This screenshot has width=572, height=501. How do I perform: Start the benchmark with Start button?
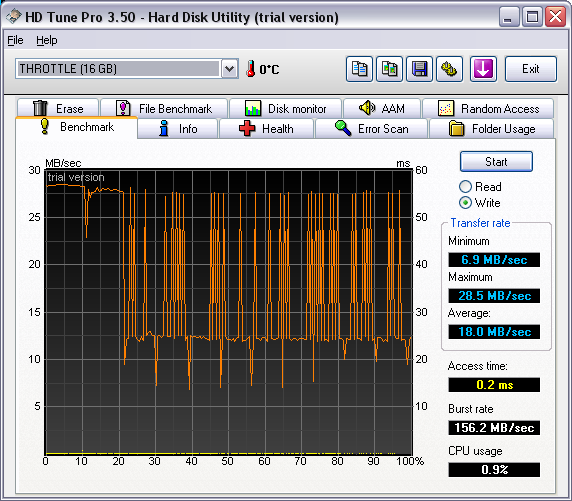tap(496, 162)
